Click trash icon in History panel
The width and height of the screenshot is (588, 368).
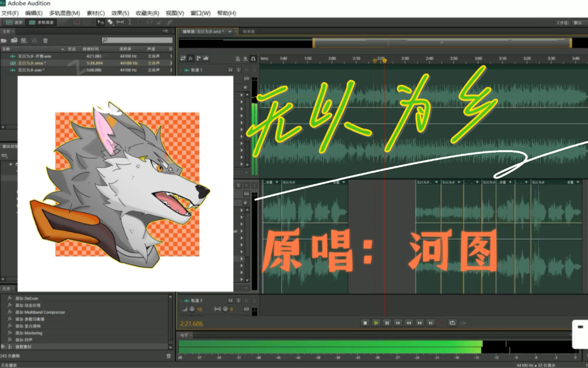[168, 356]
